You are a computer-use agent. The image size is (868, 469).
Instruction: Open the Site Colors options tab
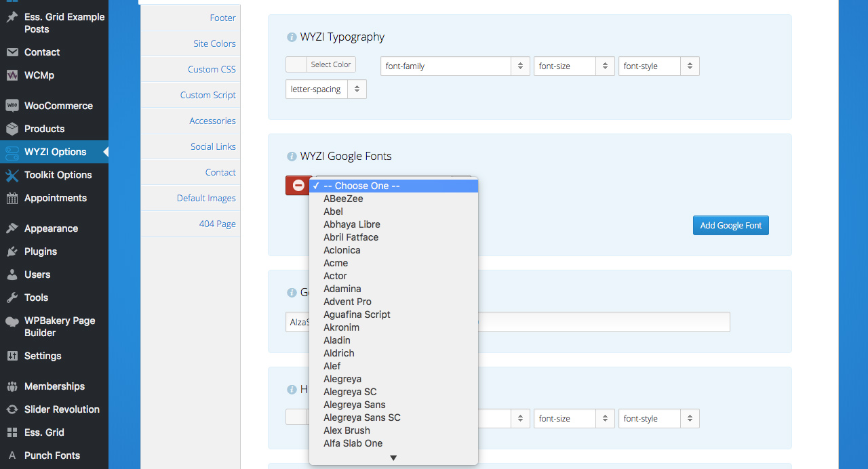[191, 43]
